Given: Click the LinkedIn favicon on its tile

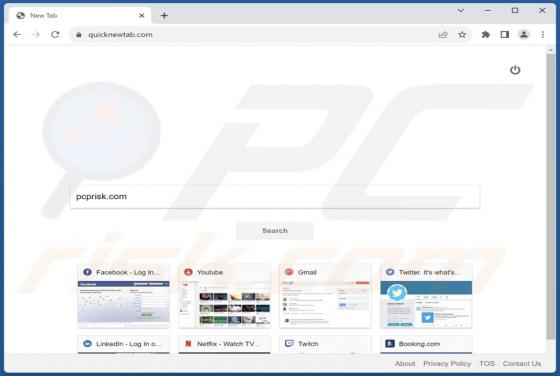Looking at the screenshot, I should 87,344.
